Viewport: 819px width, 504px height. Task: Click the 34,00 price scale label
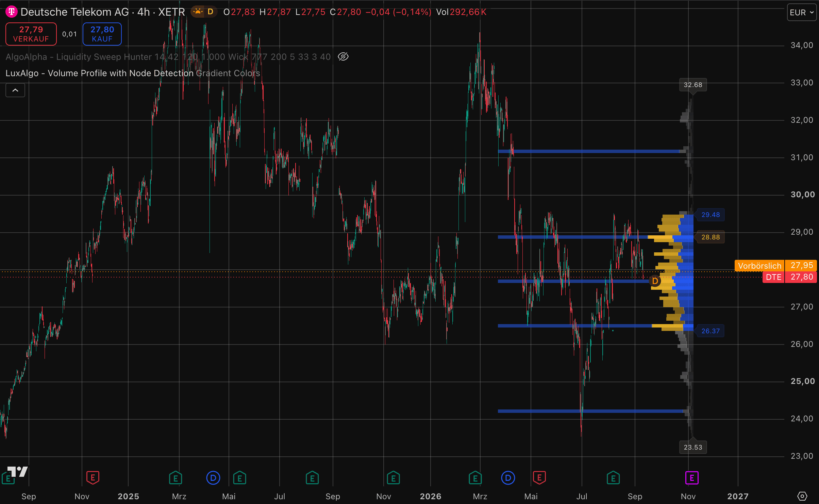(x=802, y=45)
